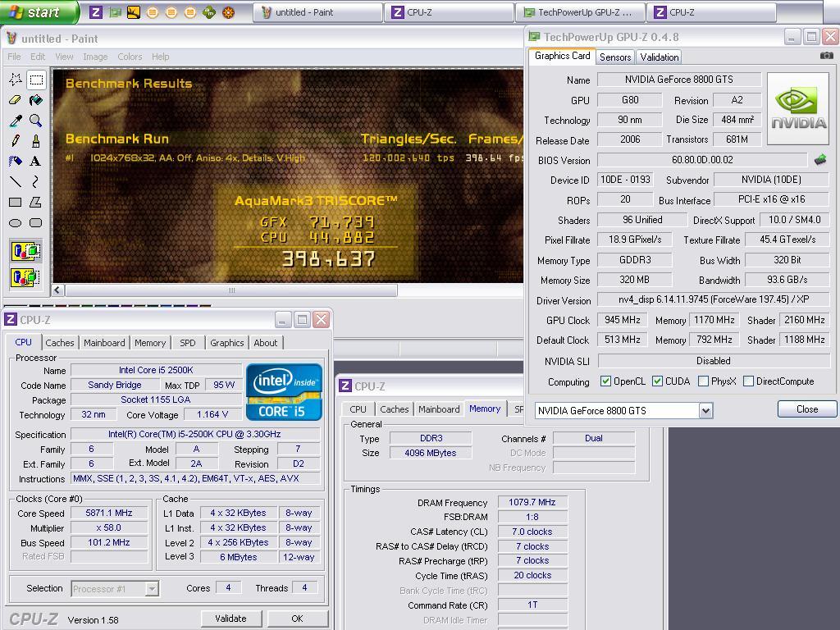Open Graphics tab in CPU-Z front-left window

point(226,343)
